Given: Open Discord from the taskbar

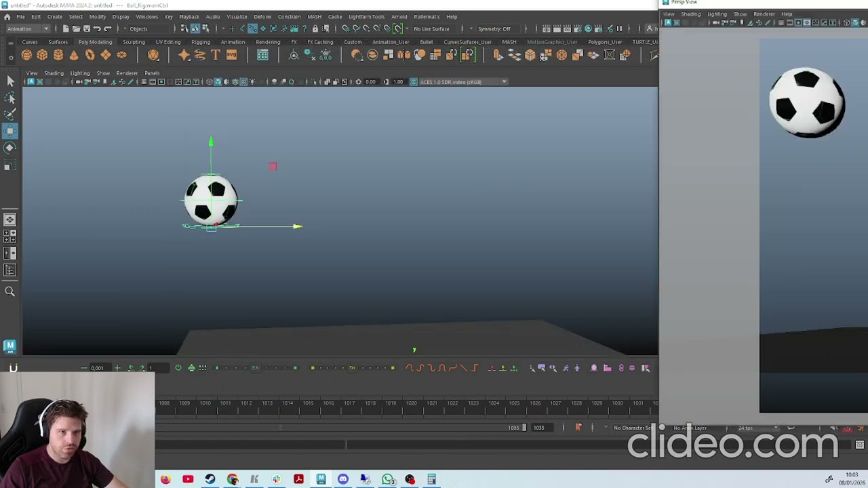Looking at the screenshot, I should point(343,479).
